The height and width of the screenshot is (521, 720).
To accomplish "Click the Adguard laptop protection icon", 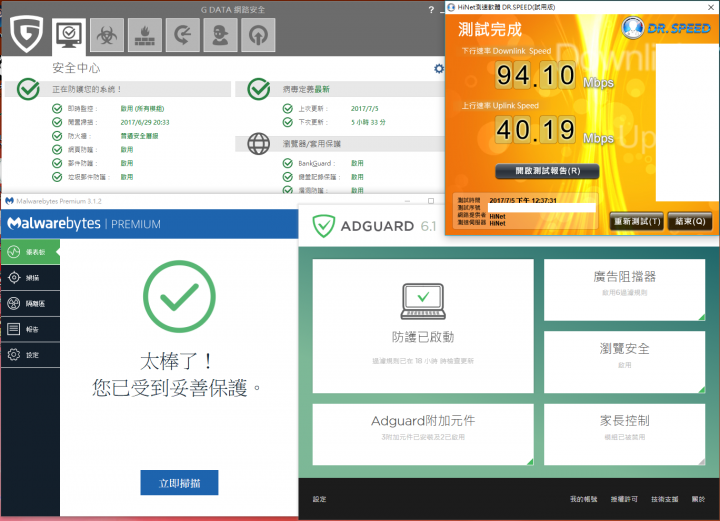I will tap(423, 301).
